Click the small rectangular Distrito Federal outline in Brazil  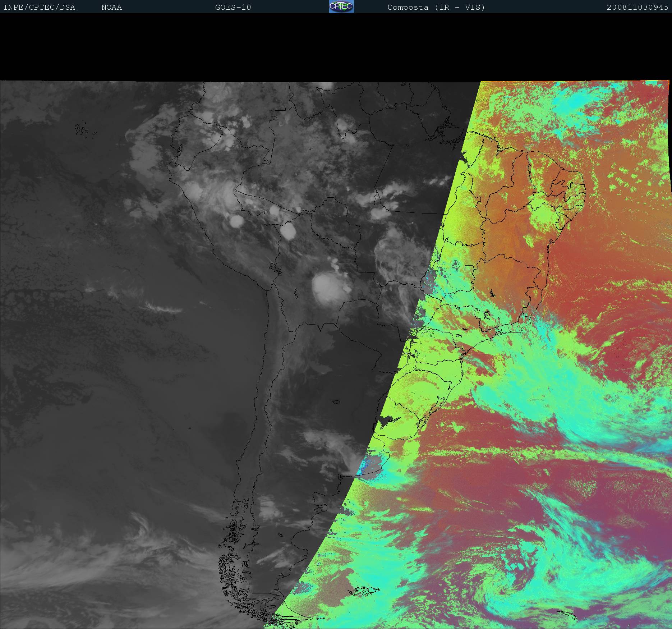(x=469, y=267)
